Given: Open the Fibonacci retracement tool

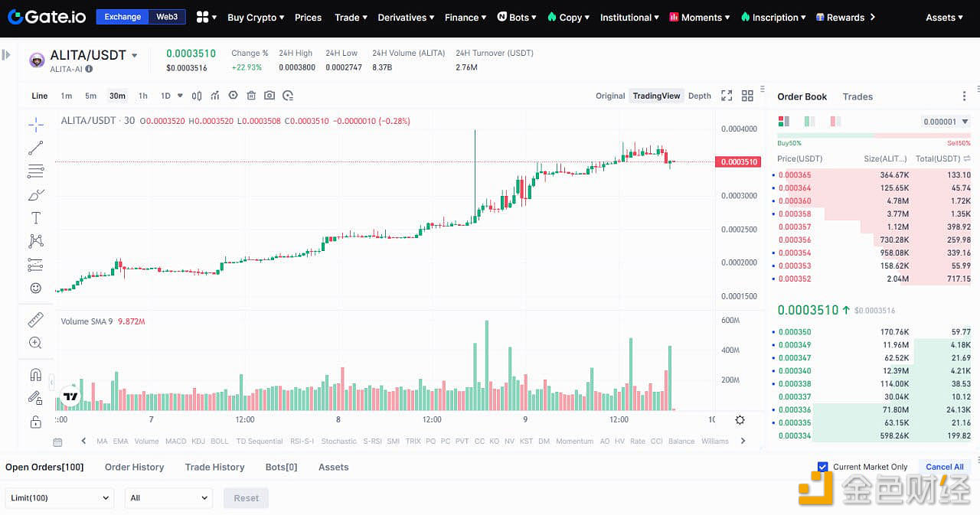Looking at the screenshot, I should point(35,171).
